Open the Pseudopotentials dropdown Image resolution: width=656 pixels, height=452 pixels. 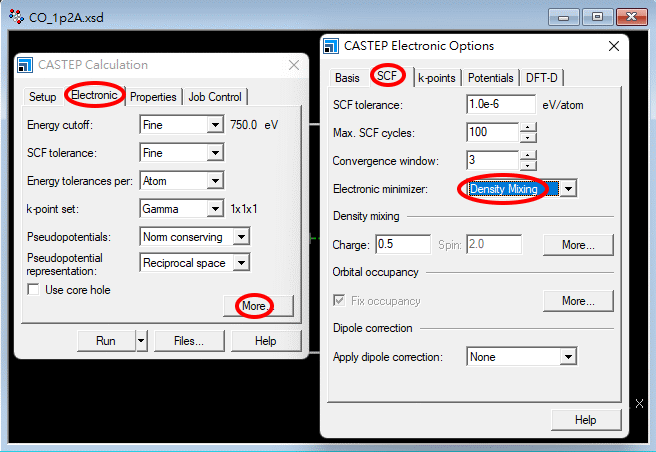click(x=240, y=237)
